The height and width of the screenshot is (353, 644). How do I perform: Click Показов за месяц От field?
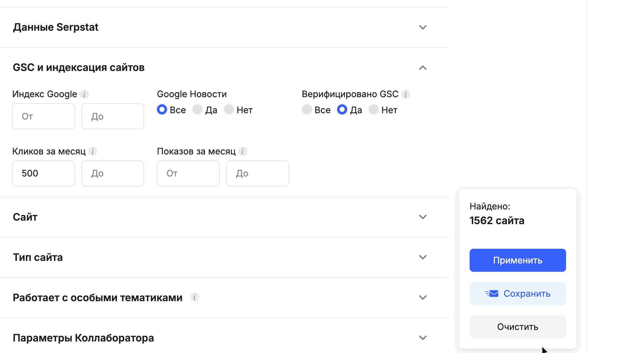point(188,173)
